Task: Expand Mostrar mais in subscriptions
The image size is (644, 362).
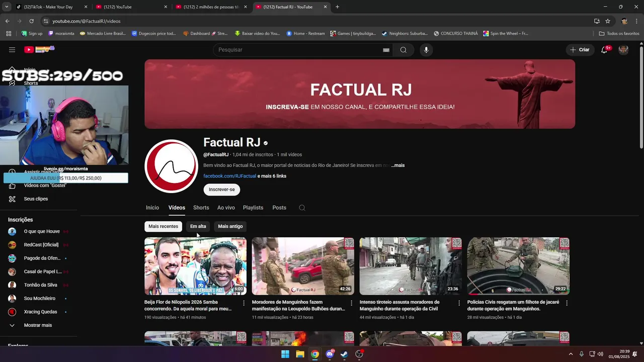Action: point(38,325)
